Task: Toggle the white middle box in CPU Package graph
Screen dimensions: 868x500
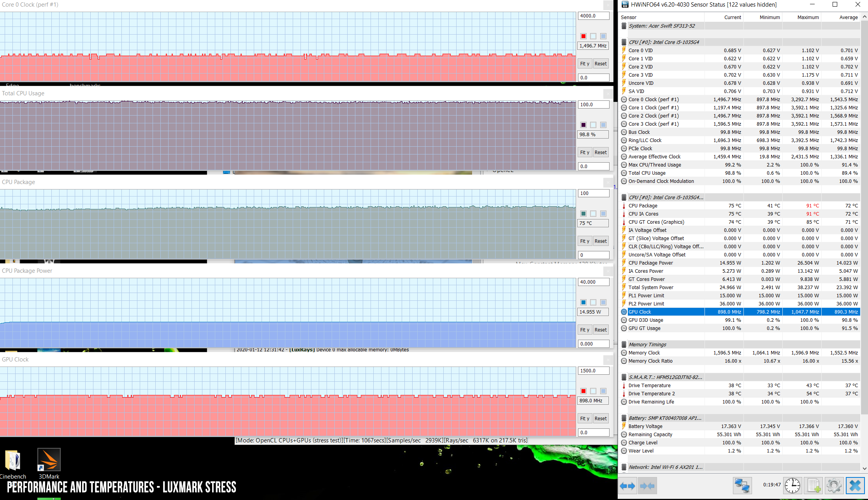Action: point(593,214)
